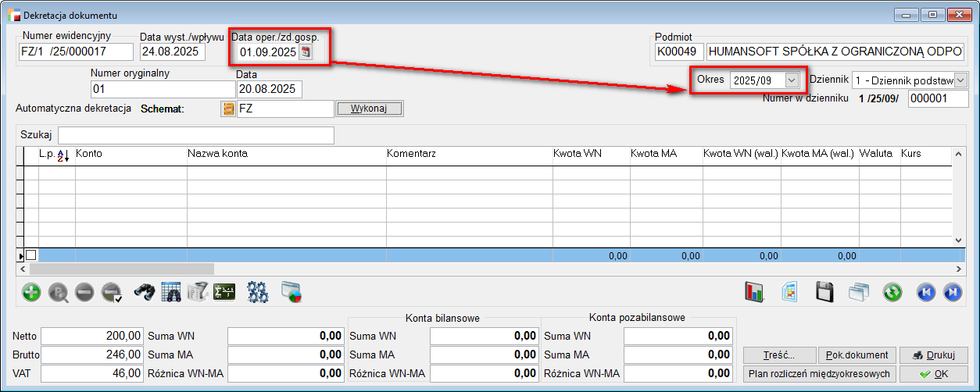Click the green circular refresh icon
The height and width of the screenshot is (392, 980).
click(x=892, y=293)
